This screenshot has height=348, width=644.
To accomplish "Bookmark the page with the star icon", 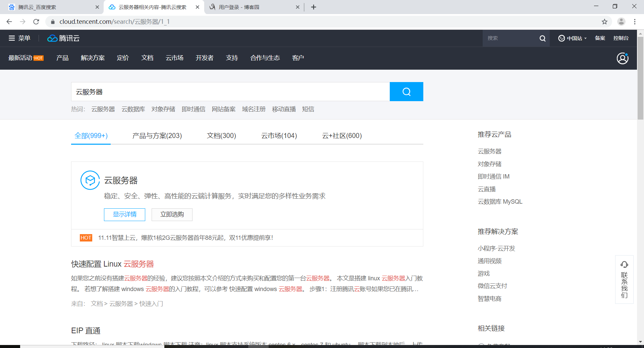I will click(605, 21).
